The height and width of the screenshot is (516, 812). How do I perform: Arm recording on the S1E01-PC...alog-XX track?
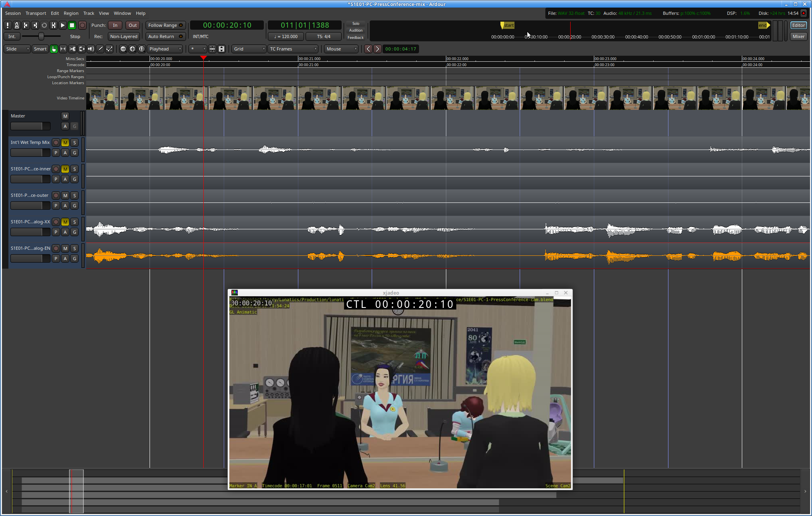pos(56,222)
